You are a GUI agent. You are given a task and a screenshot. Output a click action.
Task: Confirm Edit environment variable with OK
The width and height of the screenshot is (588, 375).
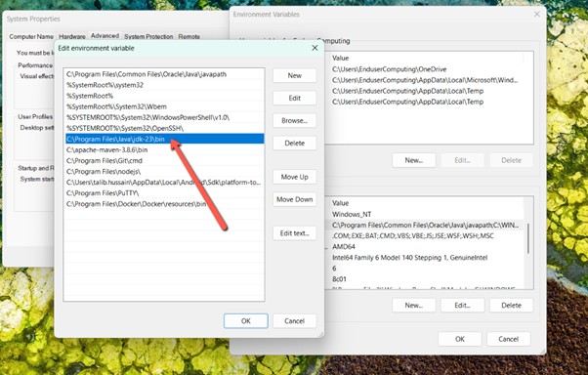click(245, 321)
